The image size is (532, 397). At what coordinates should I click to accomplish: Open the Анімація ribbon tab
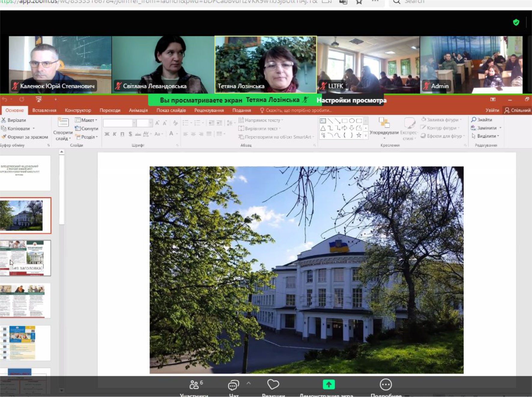138,110
